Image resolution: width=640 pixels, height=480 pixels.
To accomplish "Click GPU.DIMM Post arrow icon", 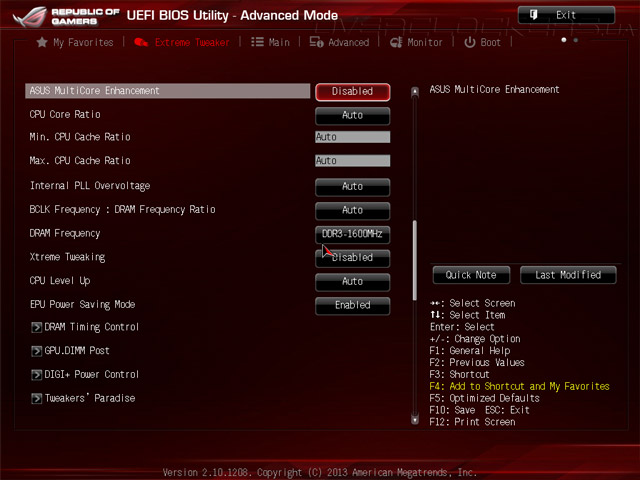I will tap(36, 351).
